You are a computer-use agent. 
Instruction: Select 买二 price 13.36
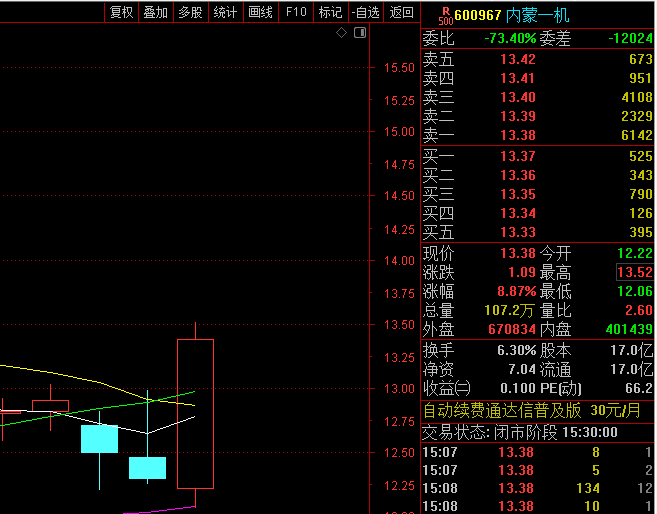518,175
